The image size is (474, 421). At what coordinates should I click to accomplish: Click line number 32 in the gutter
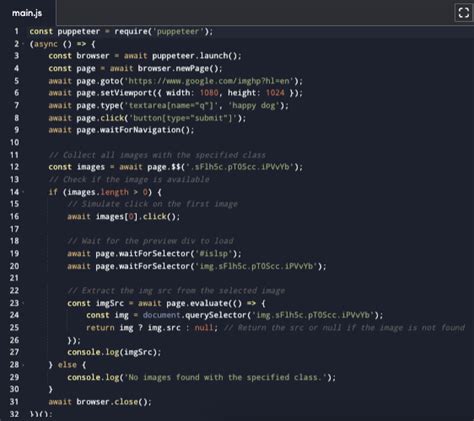tap(14, 414)
